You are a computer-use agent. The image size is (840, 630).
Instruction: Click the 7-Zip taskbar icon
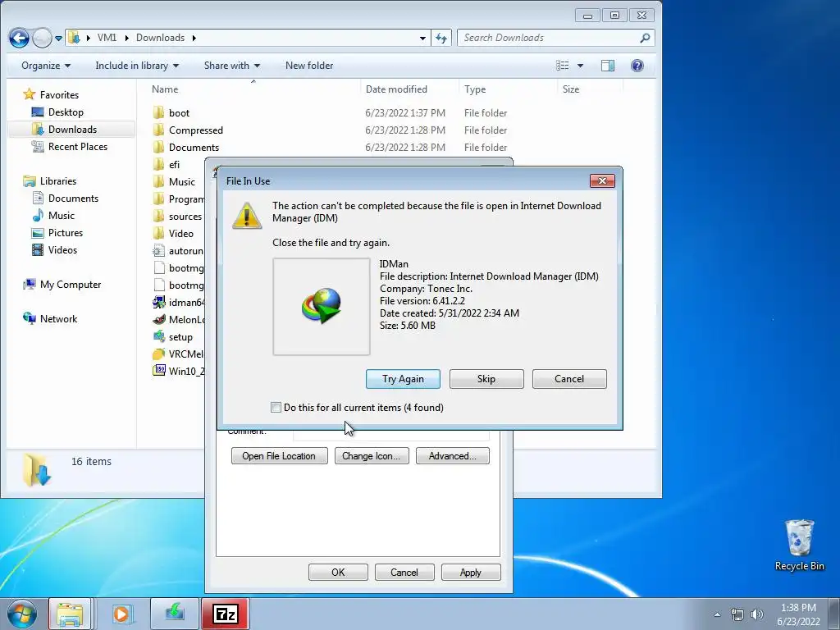225,614
